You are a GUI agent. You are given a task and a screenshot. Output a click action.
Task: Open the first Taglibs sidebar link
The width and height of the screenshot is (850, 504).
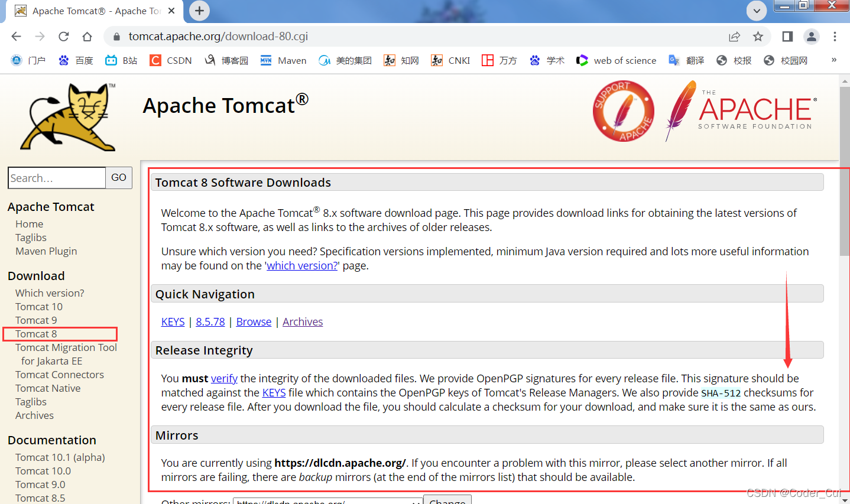[31, 238]
